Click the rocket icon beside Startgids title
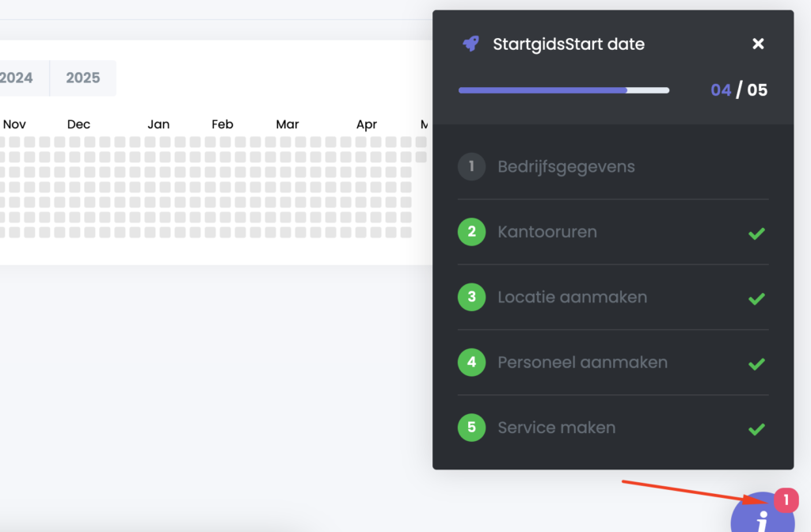The width and height of the screenshot is (811, 532). 471,44
